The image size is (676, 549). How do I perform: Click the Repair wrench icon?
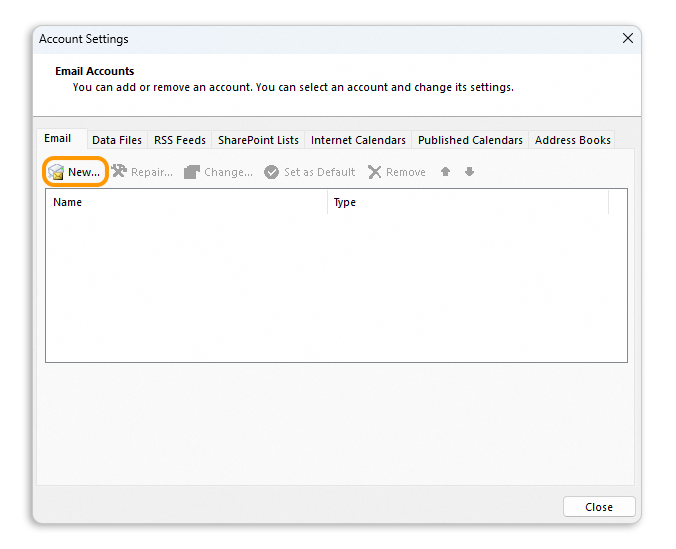(x=119, y=171)
